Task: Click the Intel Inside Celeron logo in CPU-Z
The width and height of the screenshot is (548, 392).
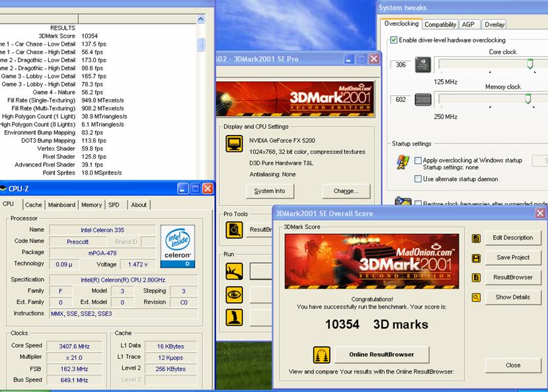Action: click(x=178, y=247)
